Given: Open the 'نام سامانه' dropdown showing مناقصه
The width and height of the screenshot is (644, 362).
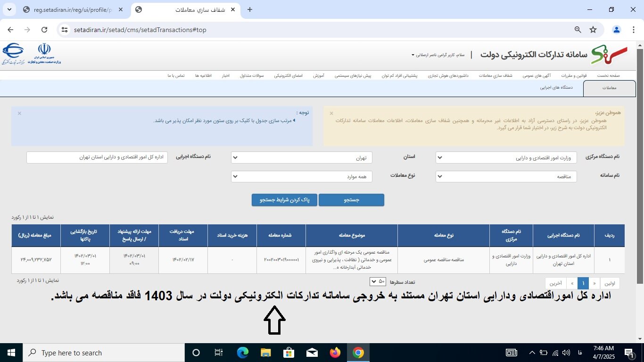Looking at the screenshot, I should click(506, 176).
